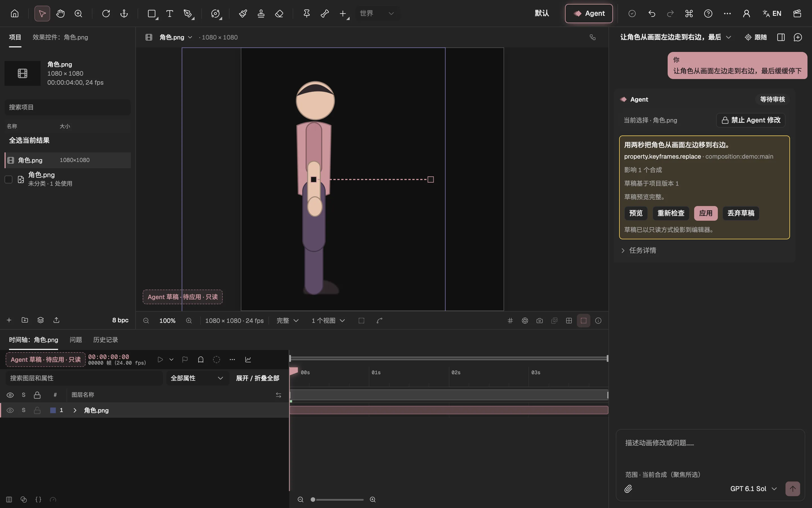Screen dimensions: 812x508
Task: Click the timeline zoom slider handle
Action: click(x=313, y=500)
